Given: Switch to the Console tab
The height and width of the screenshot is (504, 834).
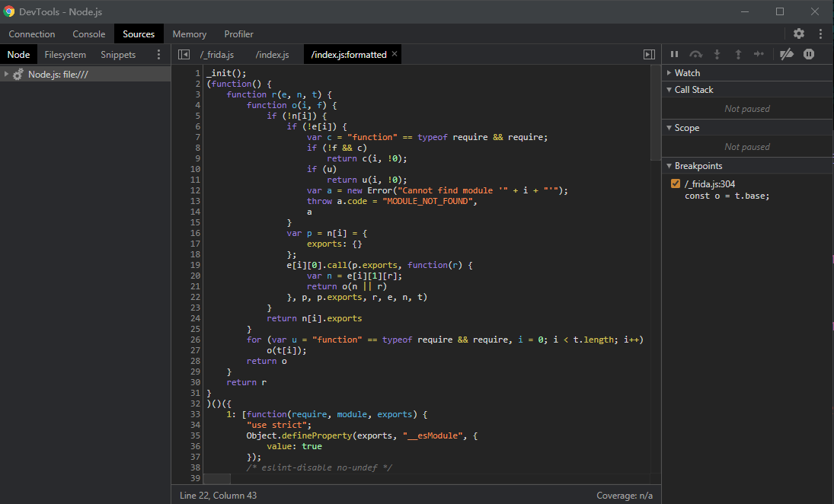Looking at the screenshot, I should pyautogui.click(x=89, y=34).
